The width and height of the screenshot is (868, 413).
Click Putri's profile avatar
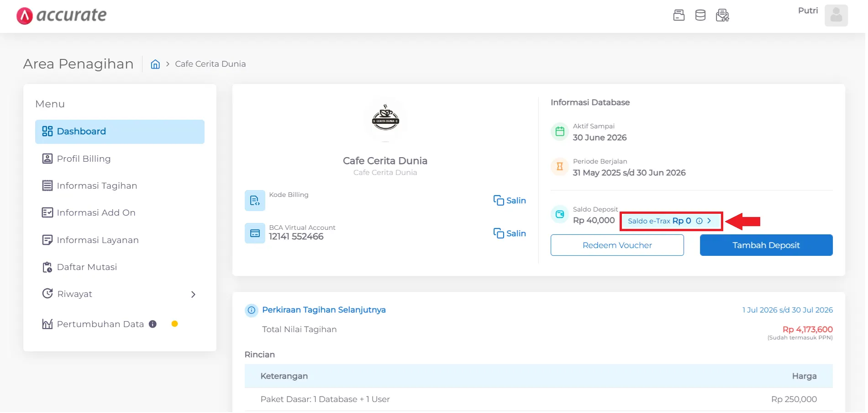836,16
